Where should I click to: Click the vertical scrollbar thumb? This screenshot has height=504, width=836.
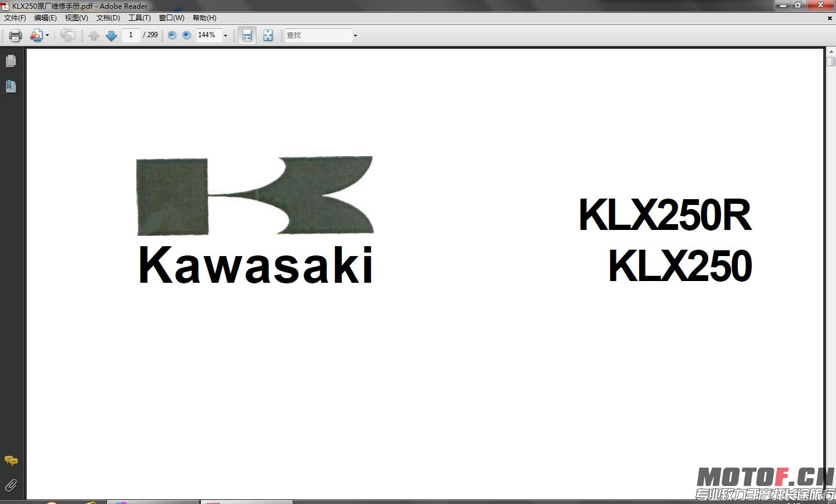(x=831, y=62)
